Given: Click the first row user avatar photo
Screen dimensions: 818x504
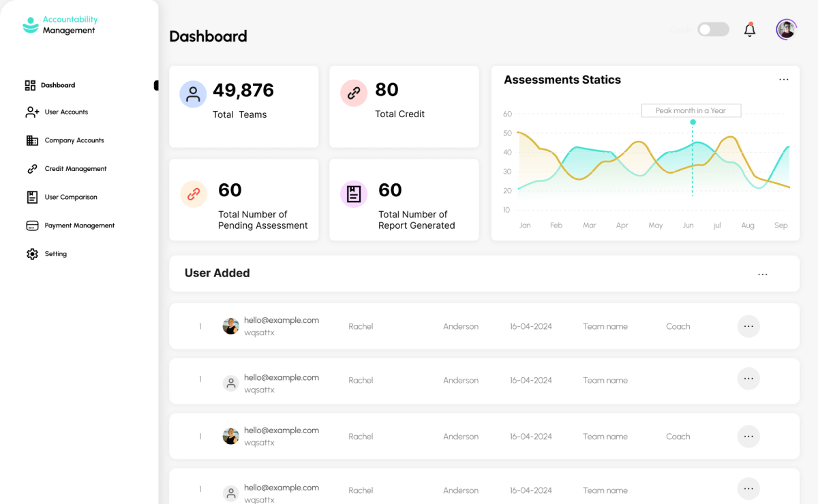Looking at the screenshot, I should click(230, 326).
